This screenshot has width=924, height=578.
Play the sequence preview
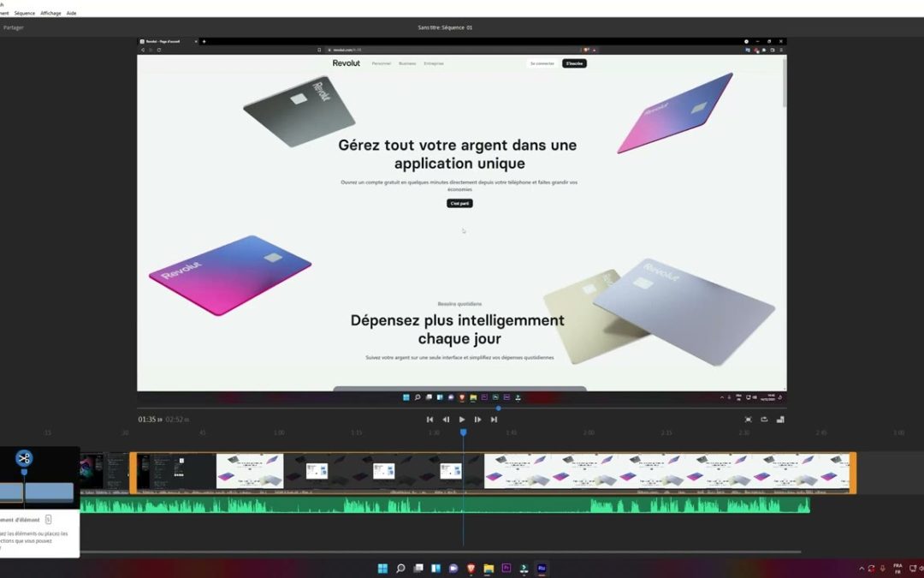(x=462, y=420)
